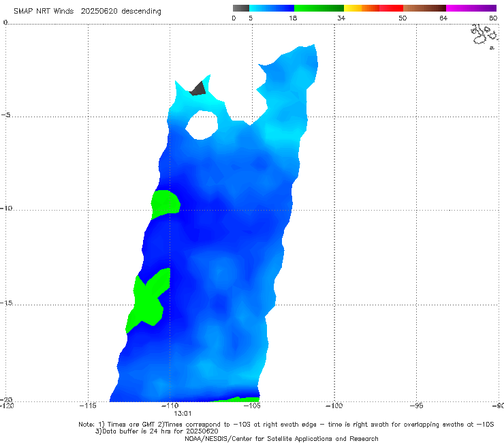
Task: Click the green 18–34 segment of color bar
Action: [319, 8]
